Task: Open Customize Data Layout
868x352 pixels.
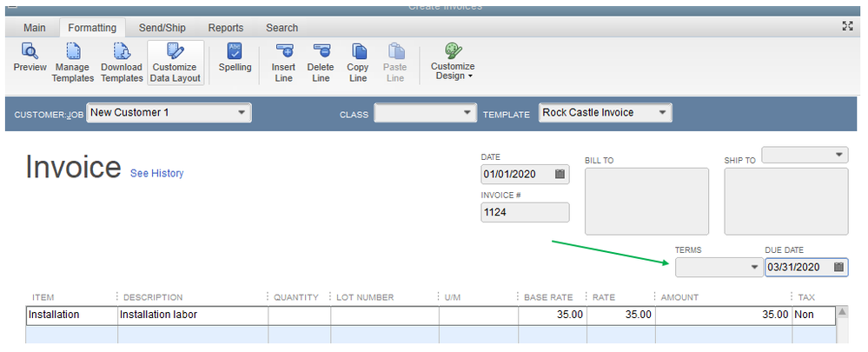Action: 176,63
